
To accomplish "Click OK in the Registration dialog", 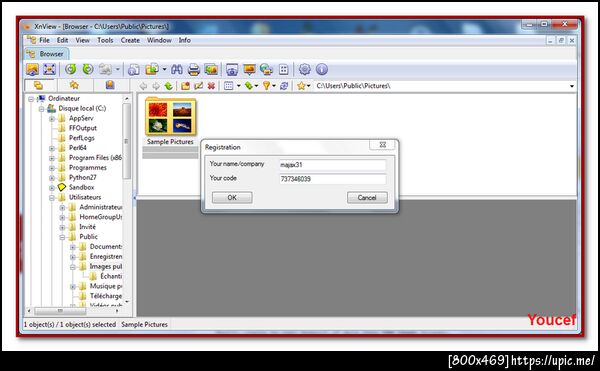I will tap(232, 198).
